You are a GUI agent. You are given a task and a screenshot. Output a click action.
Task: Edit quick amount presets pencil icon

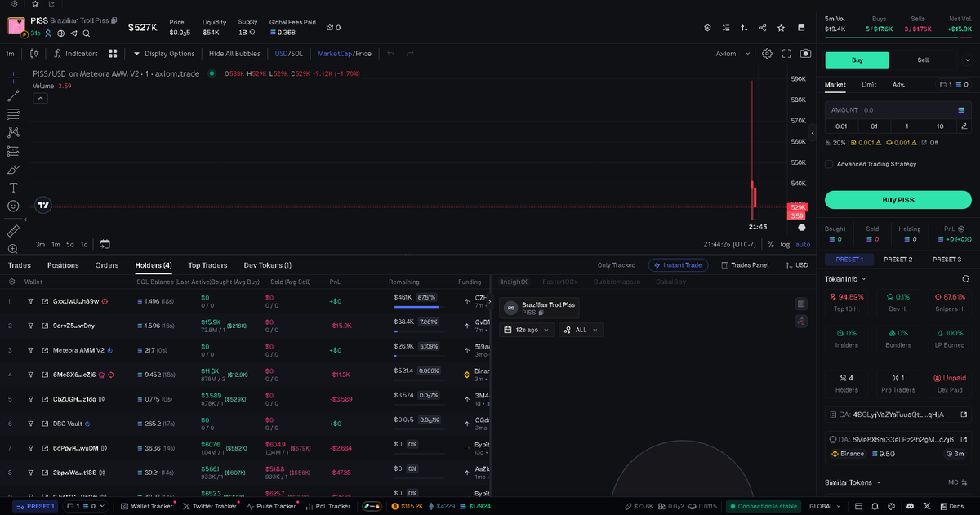[x=964, y=127]
